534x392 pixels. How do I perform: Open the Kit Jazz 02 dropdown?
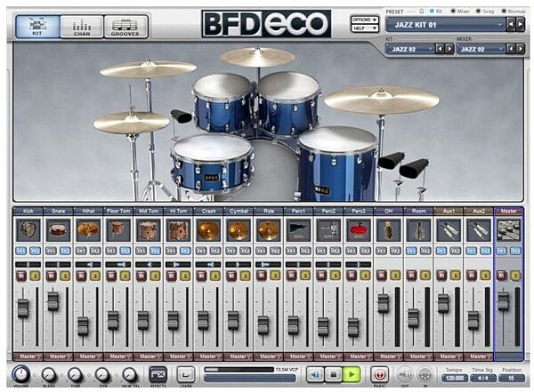coord(410,49)
